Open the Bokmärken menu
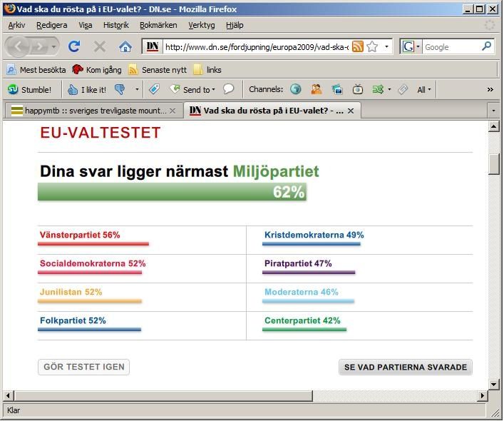Image resolution: width=504 pixels, height=421 pixels. click(158, 25)
